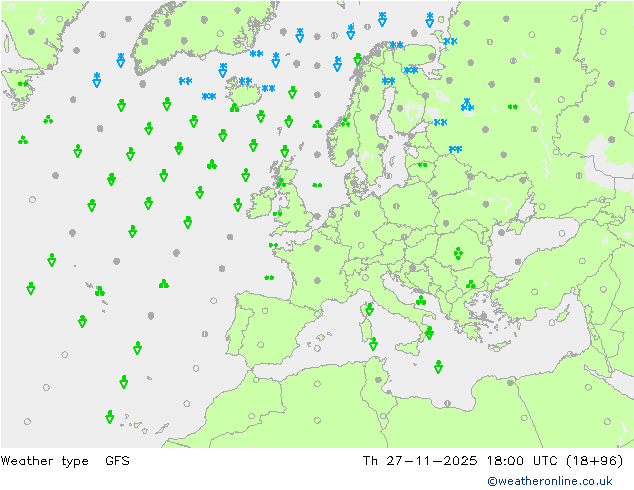
Task: Select the rain symbol south of Sardinia
Action: pyautogui.click(x=373, y=344)
